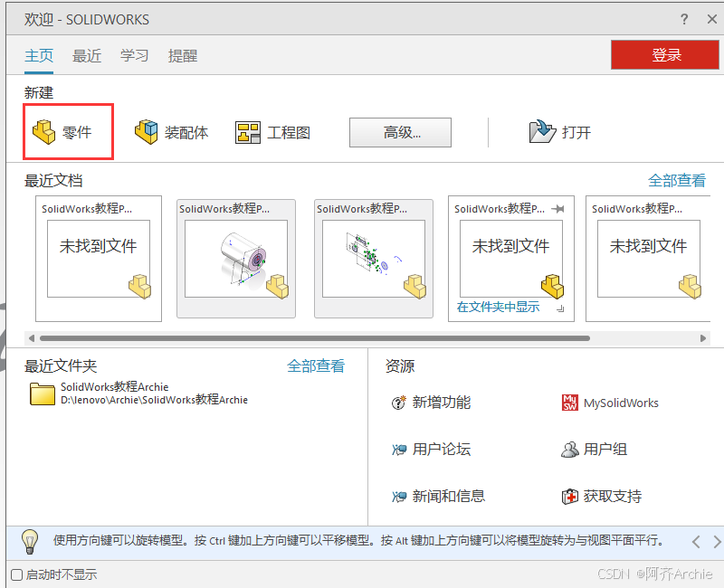Open 新闻和信息 resource

[439, 496]
